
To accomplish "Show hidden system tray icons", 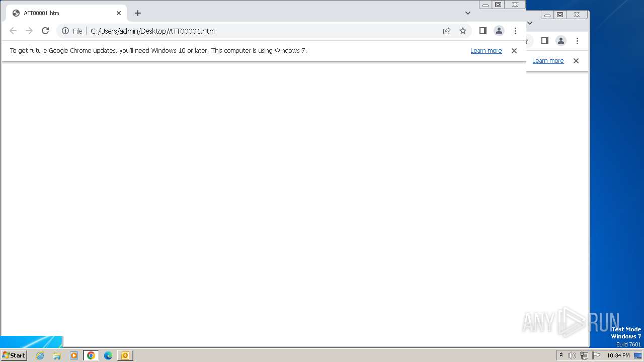I will (561, 355).
